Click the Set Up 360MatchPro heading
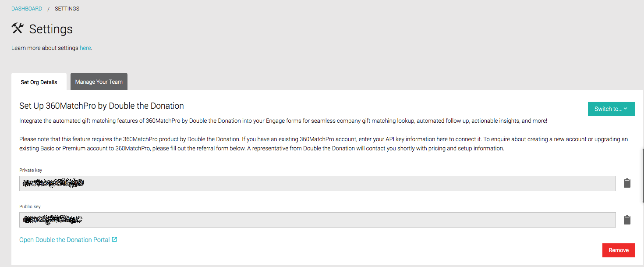644x267 pixels. click(102, 106)
